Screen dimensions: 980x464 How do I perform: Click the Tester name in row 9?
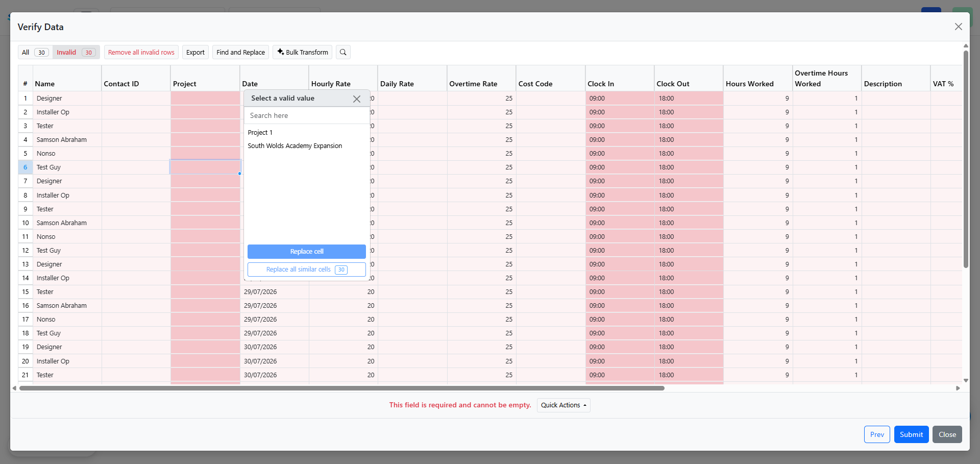tap(45, 209)
